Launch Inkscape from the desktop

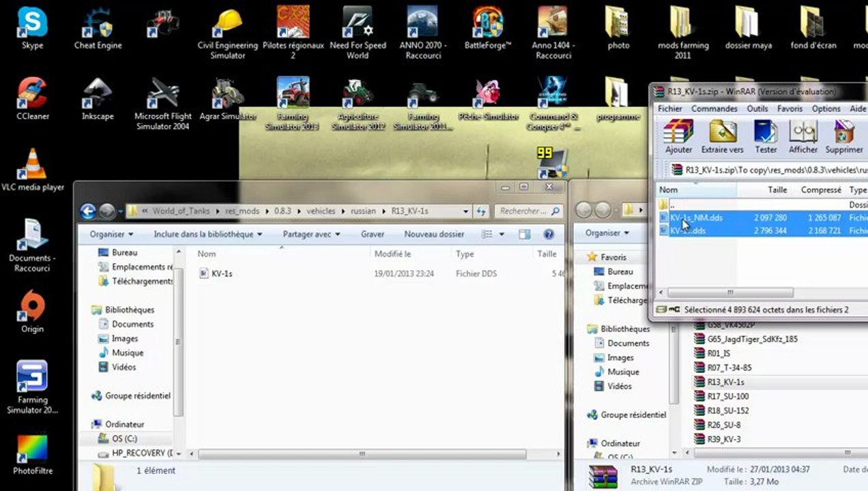tap(98, 99)
